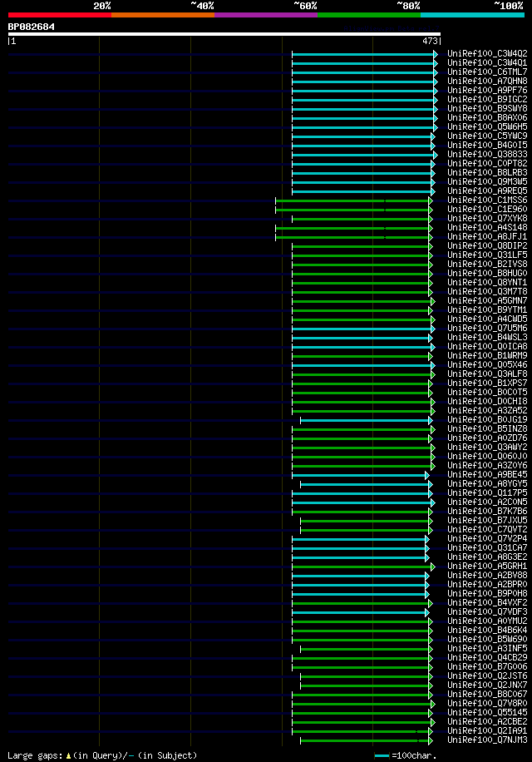Click the purple ~60% identity legend segment
532x762 pixels.
coord(266,15)
